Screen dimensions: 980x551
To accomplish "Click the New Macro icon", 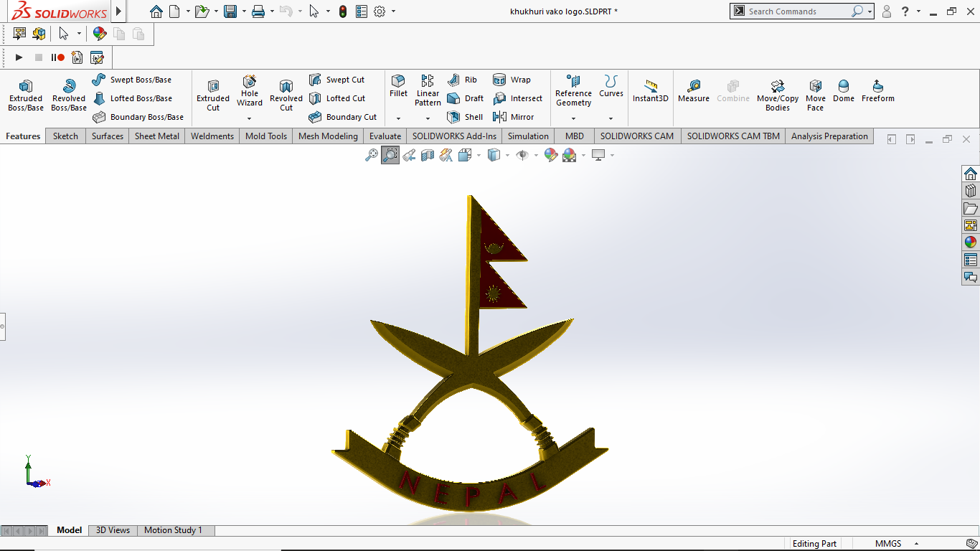I will point(77,57).
